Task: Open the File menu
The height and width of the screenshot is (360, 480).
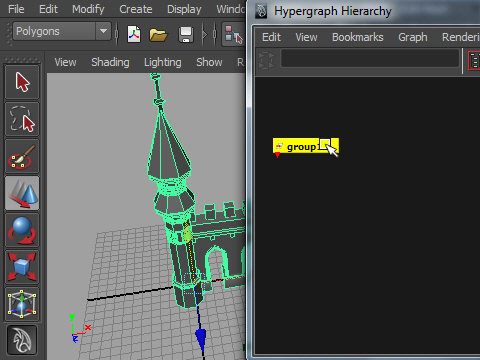Action: 16,9
